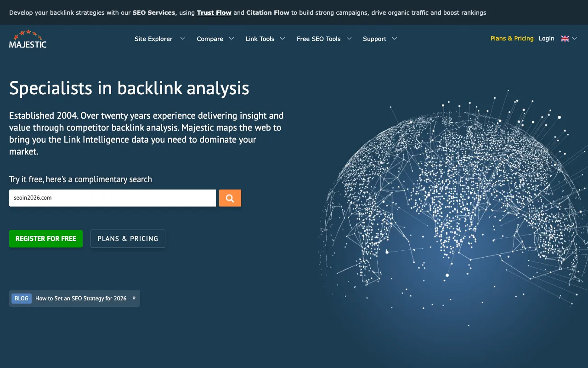Expand the Site Explorer dropdown chevron
The height and width of the screenshot is (368, 588).
pos(182,39)
